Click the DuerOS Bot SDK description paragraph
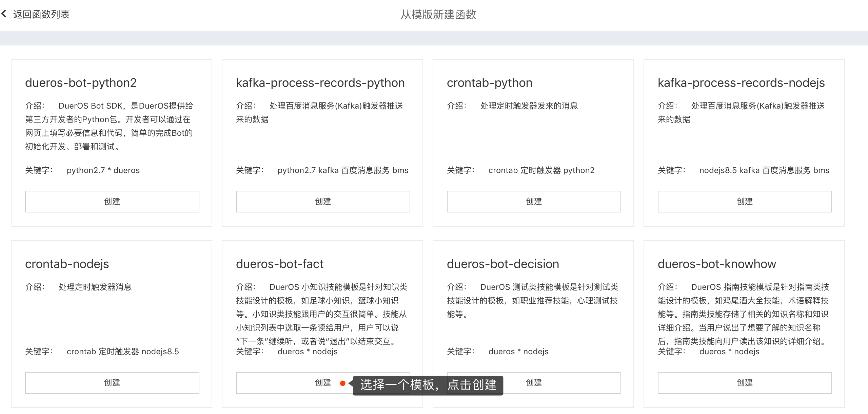Viewport: 868px width, 414px height. pos(109,126)
